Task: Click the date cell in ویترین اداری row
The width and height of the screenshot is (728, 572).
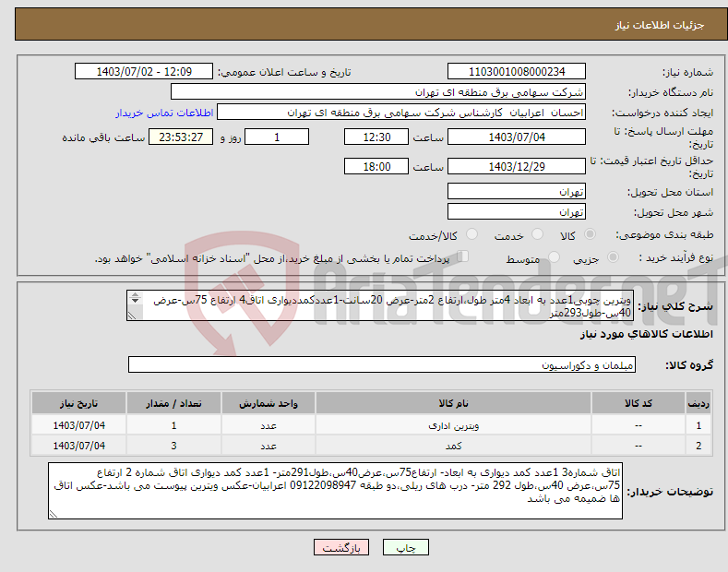Action: pos(79,424)
